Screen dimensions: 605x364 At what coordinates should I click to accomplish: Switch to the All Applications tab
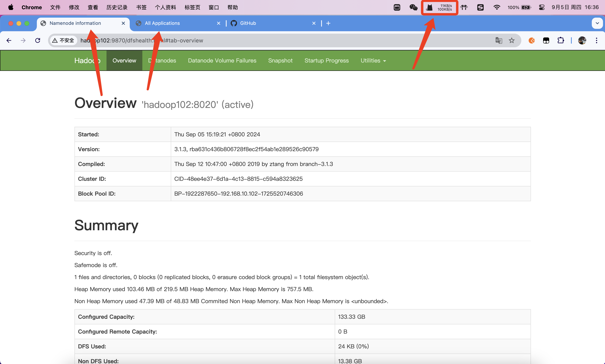click(162, 23)
